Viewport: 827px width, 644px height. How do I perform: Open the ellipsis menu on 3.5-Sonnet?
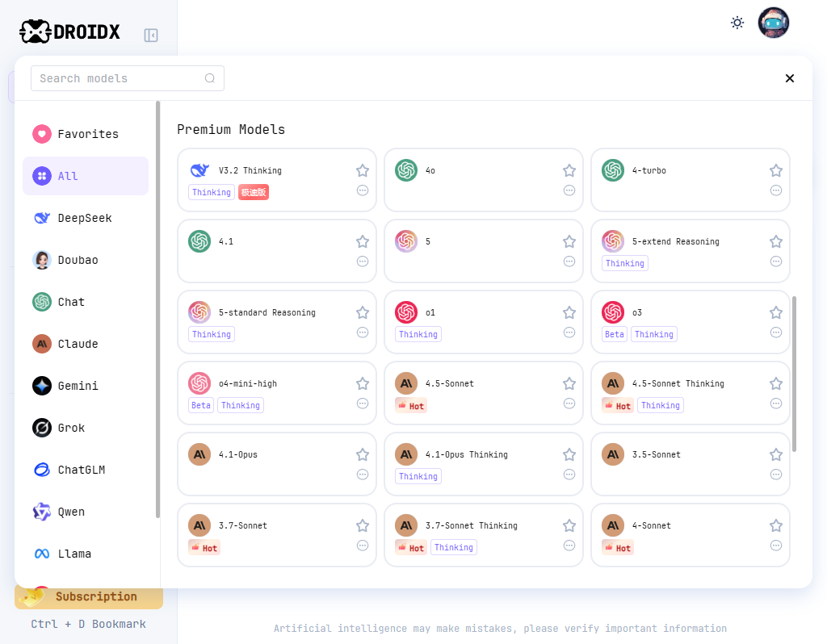pos(776,475)
